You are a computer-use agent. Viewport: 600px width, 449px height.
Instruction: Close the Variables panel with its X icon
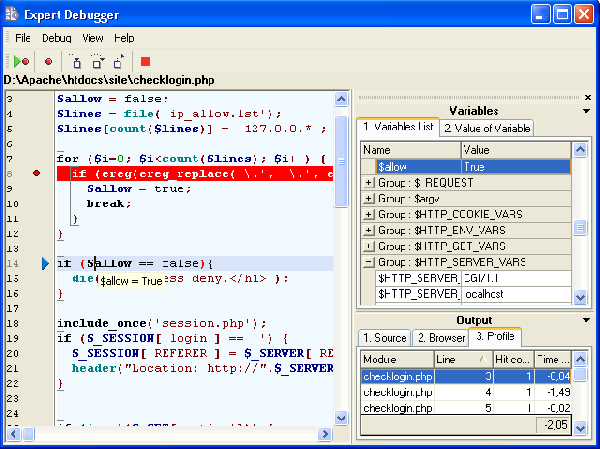(588, 97)
